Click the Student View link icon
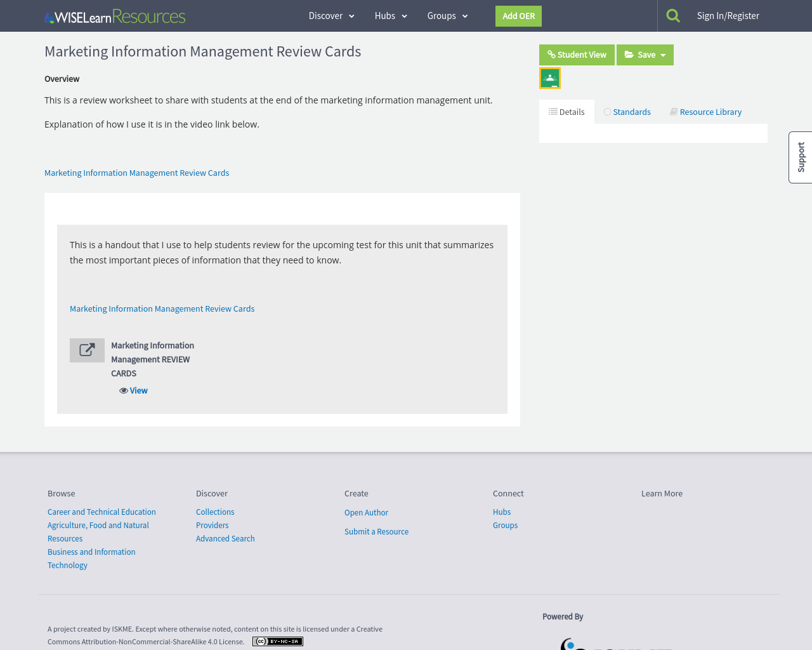This screenshot has height=650, width=812. tap(551, 54)
